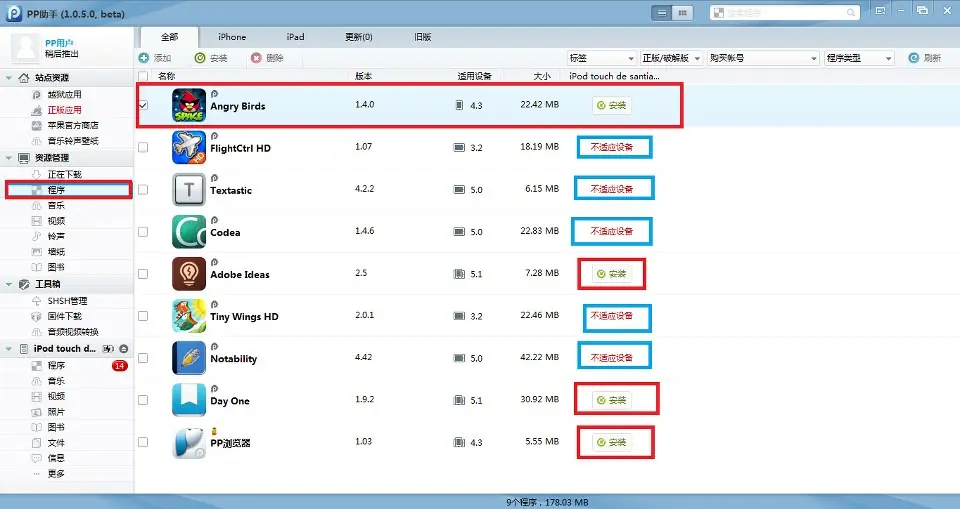
Task: Open 苹果官方商店 in sidebar
Action: coord(73,125)
